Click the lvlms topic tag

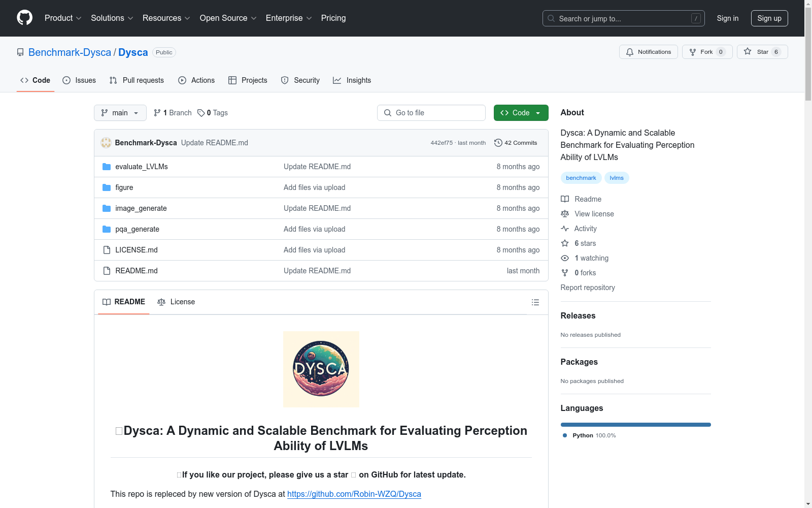pyautogui.click(x=617, y=178)
